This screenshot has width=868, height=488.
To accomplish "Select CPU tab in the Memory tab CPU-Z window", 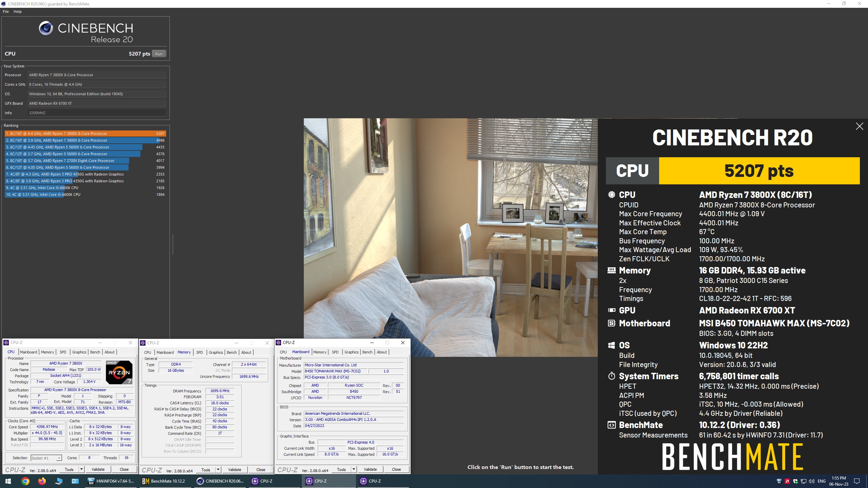I will (147, 352).
